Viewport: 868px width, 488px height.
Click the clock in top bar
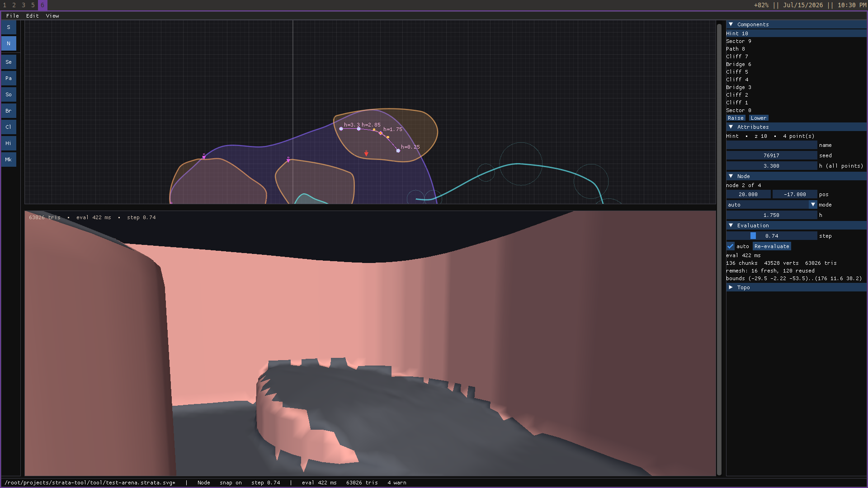pos(852,5)
